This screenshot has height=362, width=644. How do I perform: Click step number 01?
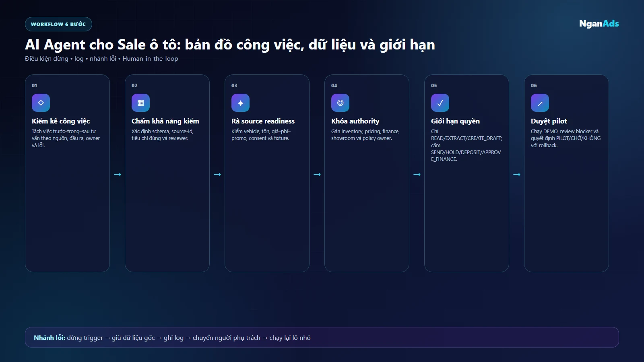pyautogui.click(x=35, y=86)
